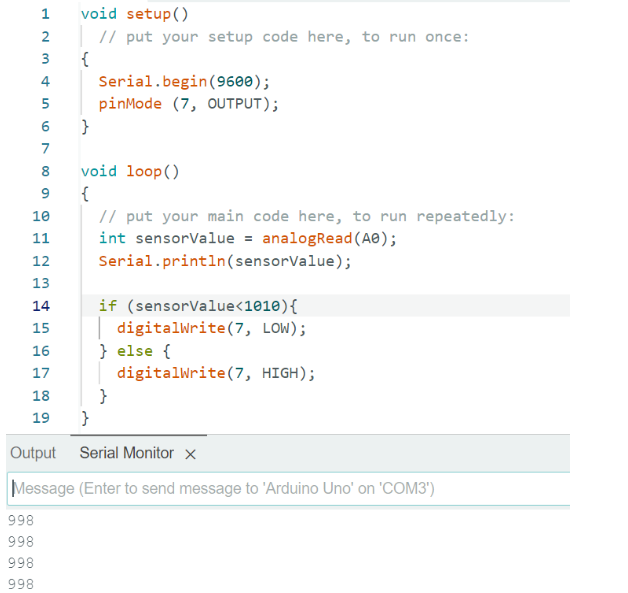Viewport: 628px width, 593px height.
Task: Click the first 998 reading in the serial output
Action: [x=21, y=521]
